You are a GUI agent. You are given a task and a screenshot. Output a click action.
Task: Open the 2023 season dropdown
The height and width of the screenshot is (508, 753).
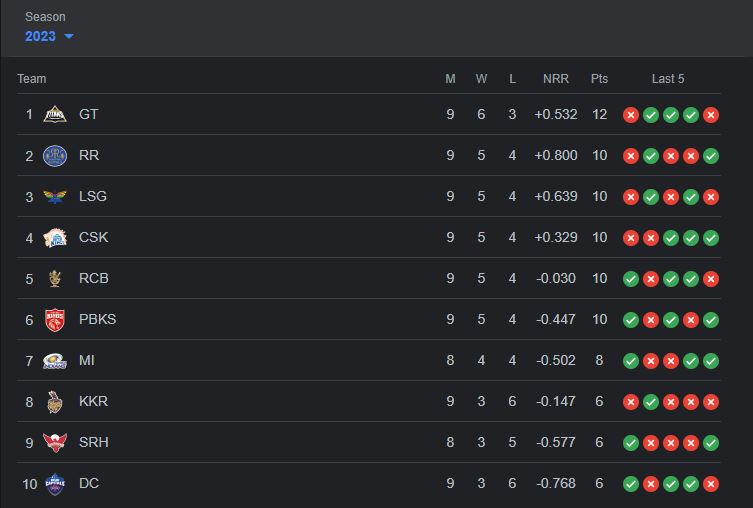point(49,36)
